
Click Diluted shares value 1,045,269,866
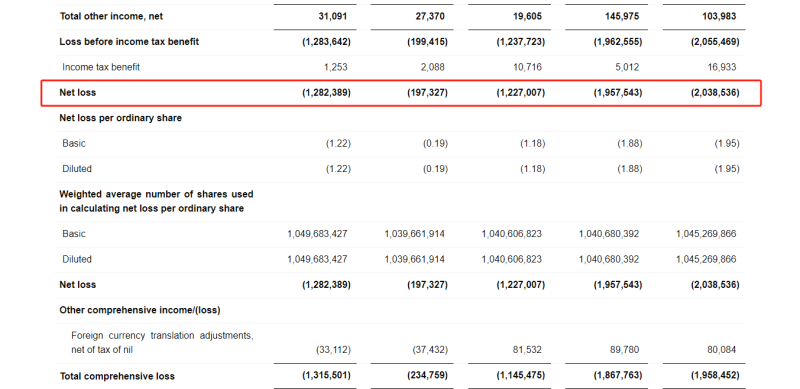click(706, 259)
